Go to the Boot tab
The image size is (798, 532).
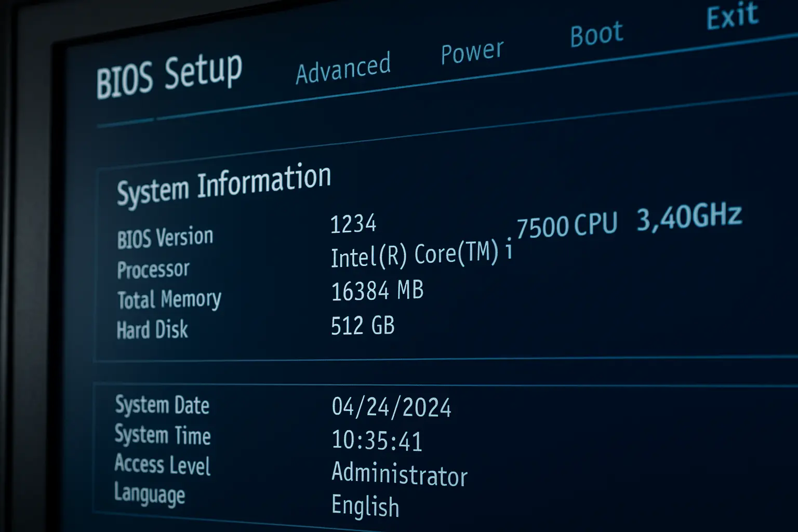596,35
